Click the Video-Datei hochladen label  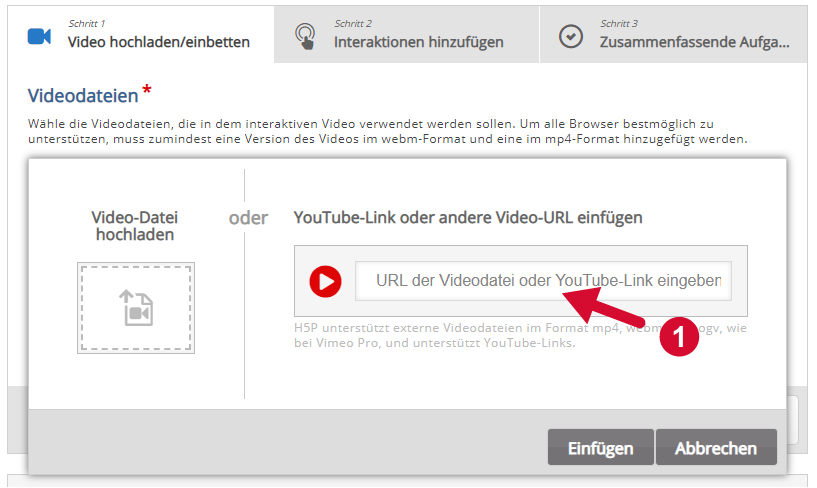click(x=135, y=226)
